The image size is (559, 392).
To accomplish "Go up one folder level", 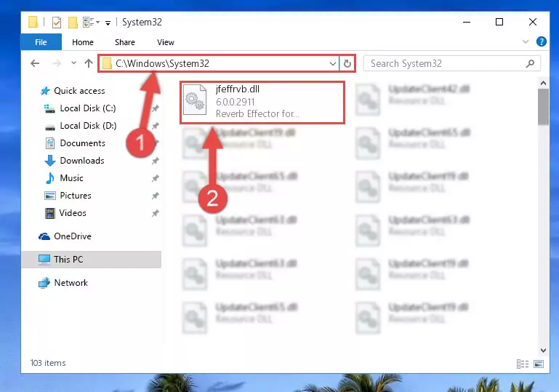I will 89,63.
